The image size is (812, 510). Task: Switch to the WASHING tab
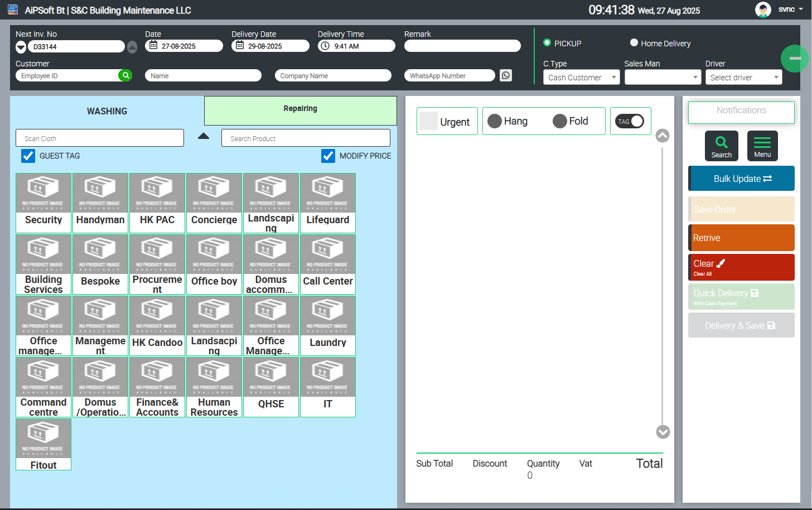[107, 111]
